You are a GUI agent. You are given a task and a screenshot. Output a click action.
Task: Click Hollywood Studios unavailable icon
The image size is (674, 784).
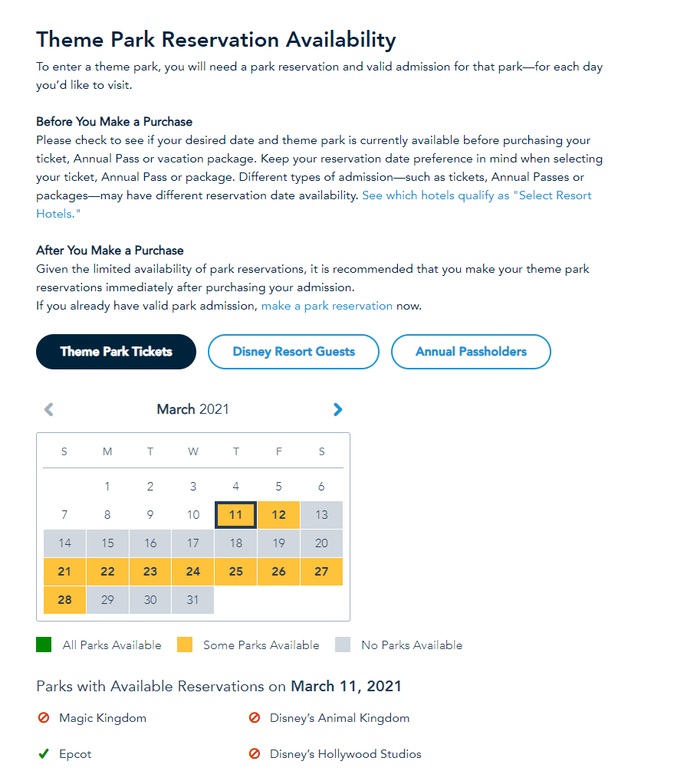click(255, 754)
